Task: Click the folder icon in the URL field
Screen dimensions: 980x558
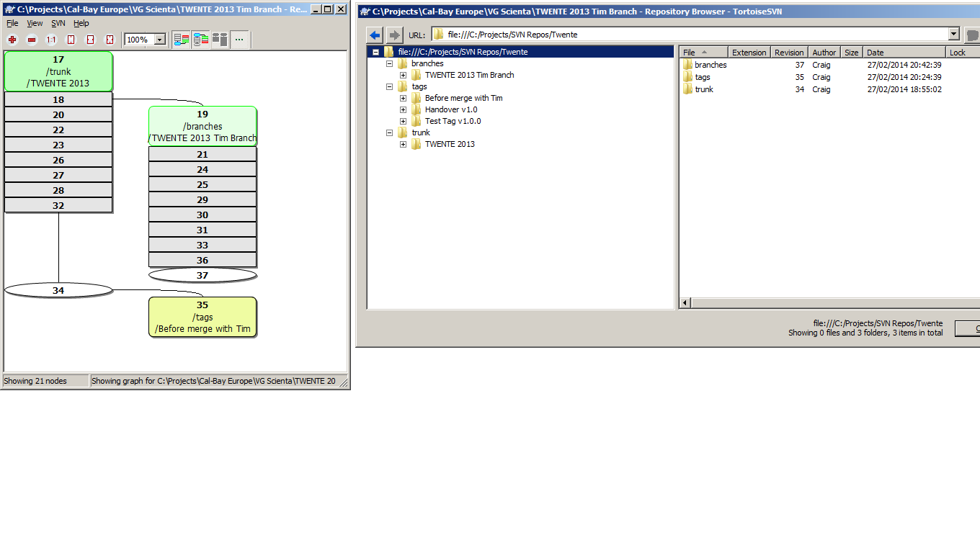Action: pyautogui.click(x=439, y=35)
